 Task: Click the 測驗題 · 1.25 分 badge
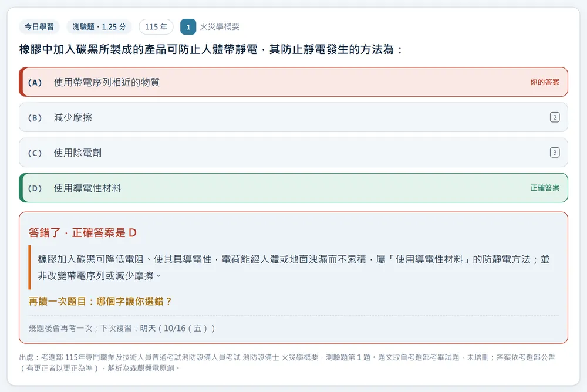99,27
